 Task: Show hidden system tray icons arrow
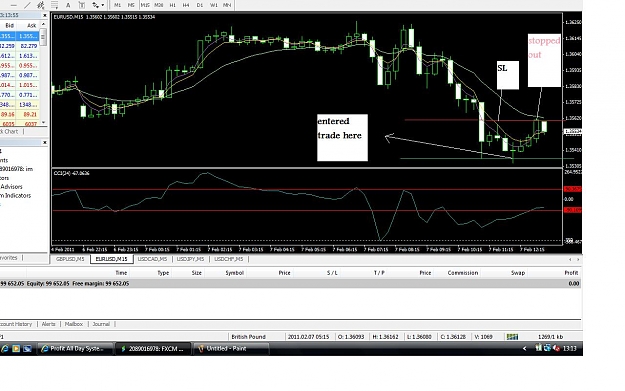click(x=525, y=348)
